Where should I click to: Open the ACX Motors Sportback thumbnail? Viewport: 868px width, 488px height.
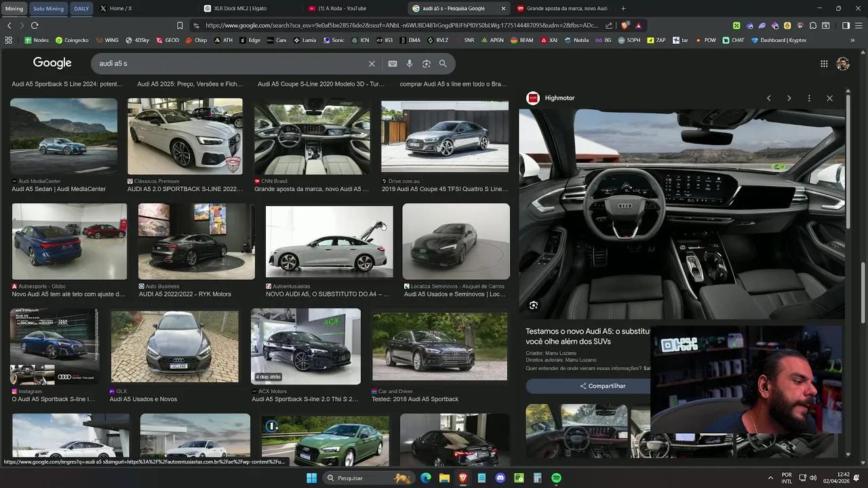(306, 346)
